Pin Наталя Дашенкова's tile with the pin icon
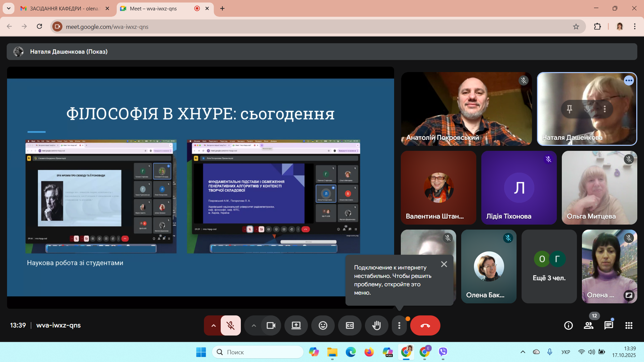 [x=570, y=109]
